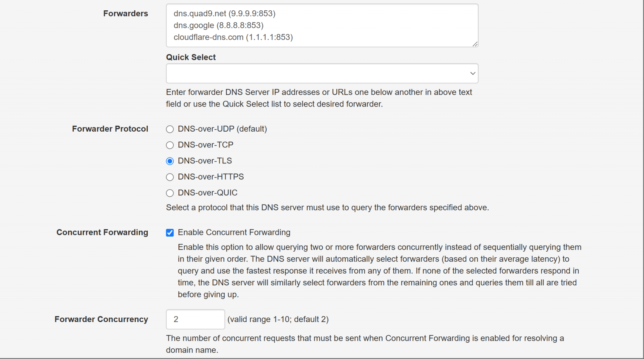
Task: Disable the Enable Concurrent Forwarding checkbox
Action: point(170,233)
